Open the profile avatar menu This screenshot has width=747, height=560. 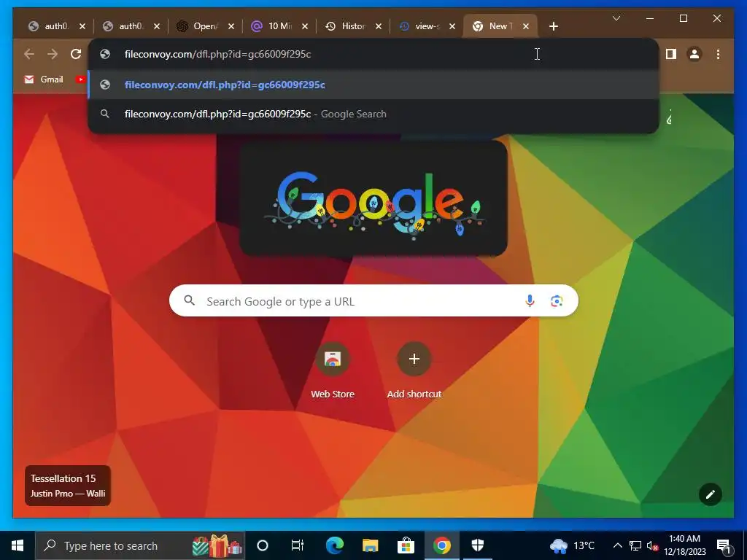coord(694,54)
